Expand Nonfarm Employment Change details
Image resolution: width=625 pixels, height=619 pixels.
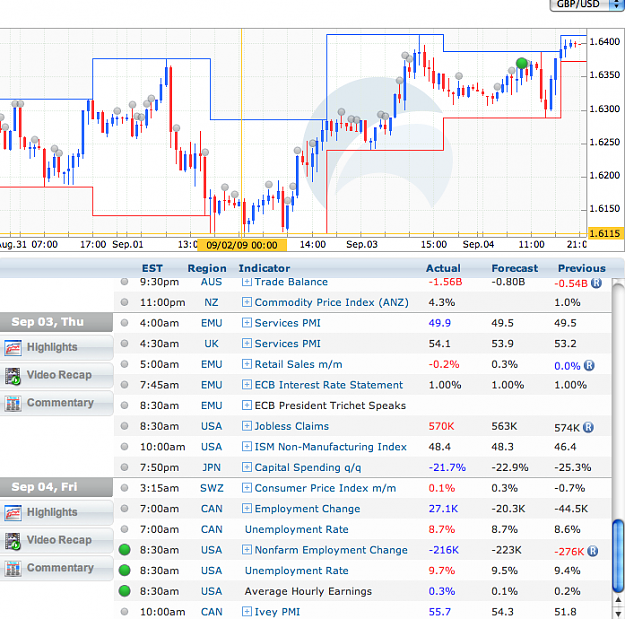click(x=247, y=550)
